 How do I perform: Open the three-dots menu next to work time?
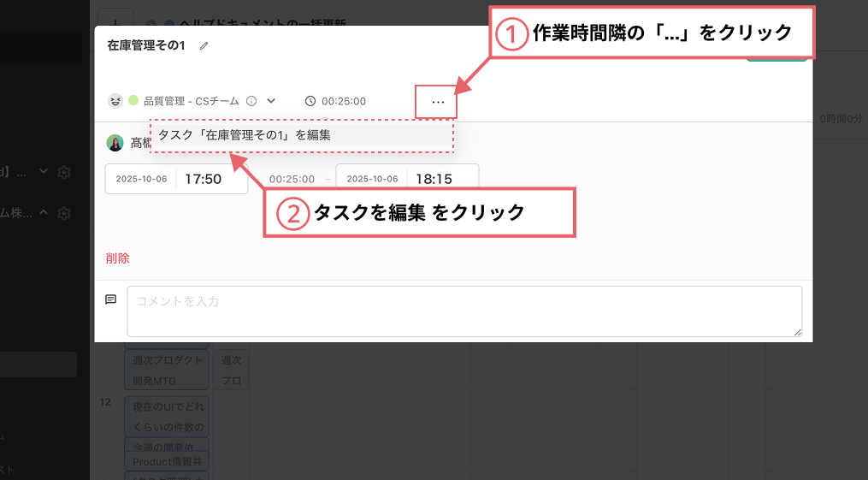pos(438,102)
